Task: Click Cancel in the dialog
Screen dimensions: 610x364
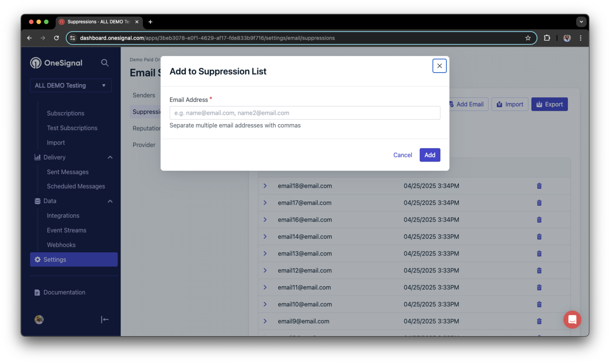Action: (402, 155)
